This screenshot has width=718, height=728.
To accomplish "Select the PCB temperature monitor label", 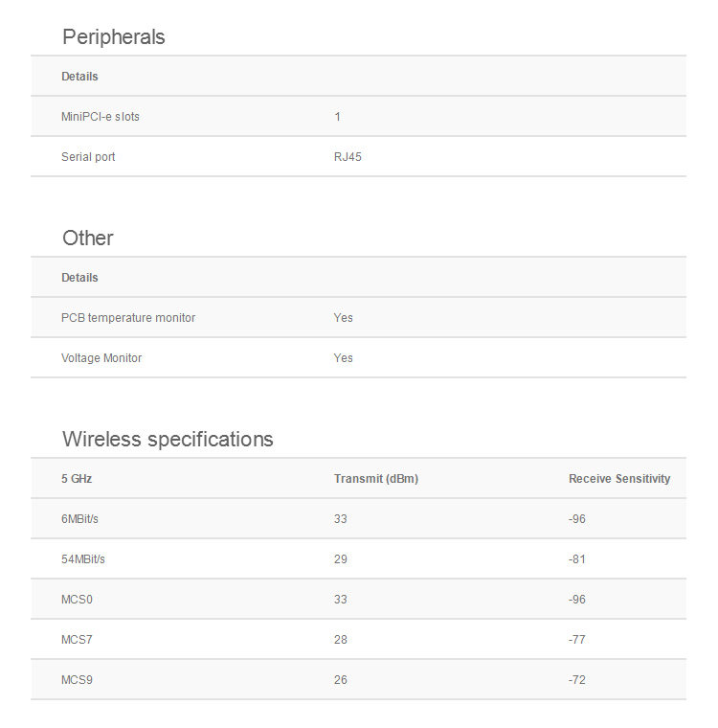I will (128, 318).
